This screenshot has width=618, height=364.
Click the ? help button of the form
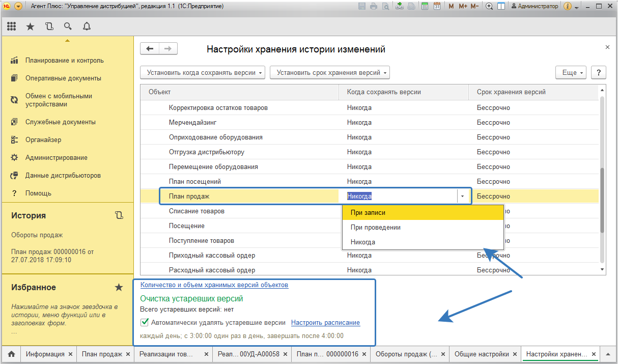[x=599, y=73]
